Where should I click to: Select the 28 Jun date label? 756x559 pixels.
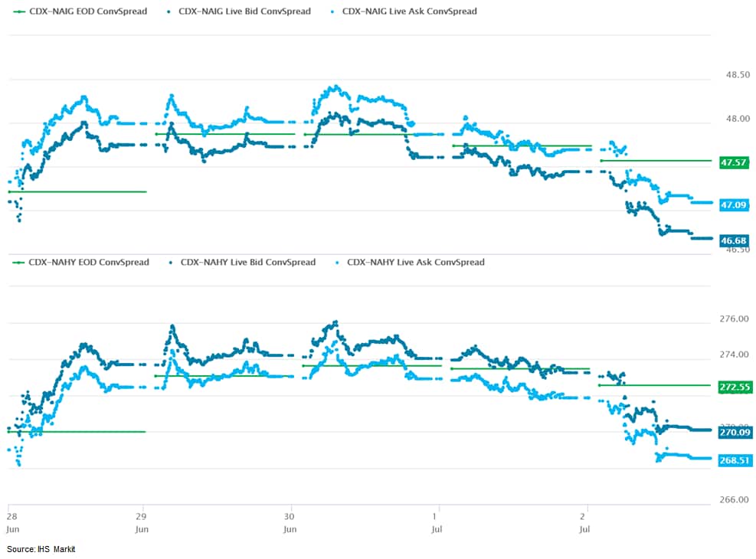tap(11, 518)
